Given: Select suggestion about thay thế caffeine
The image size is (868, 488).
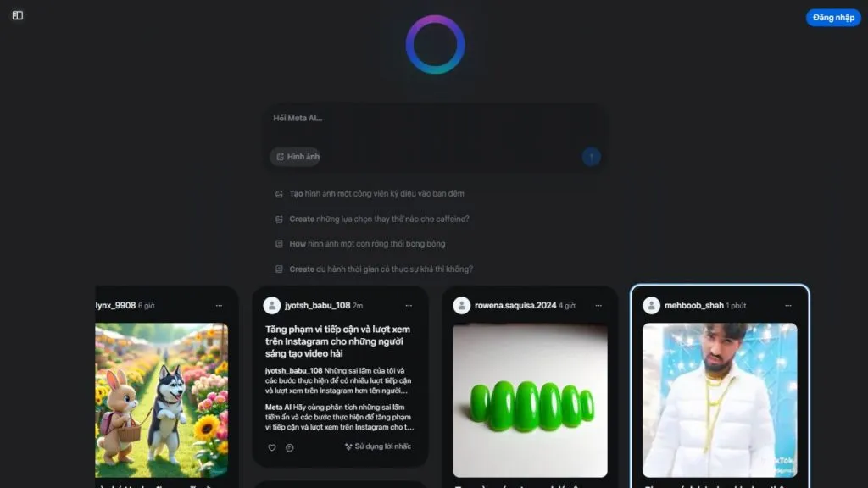Looking at the screenshot, I should [379, 219].
